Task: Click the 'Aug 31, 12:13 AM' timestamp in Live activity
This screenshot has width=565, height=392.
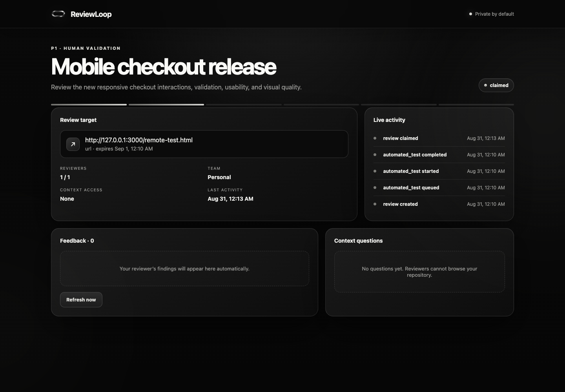Action: (486, 138)
